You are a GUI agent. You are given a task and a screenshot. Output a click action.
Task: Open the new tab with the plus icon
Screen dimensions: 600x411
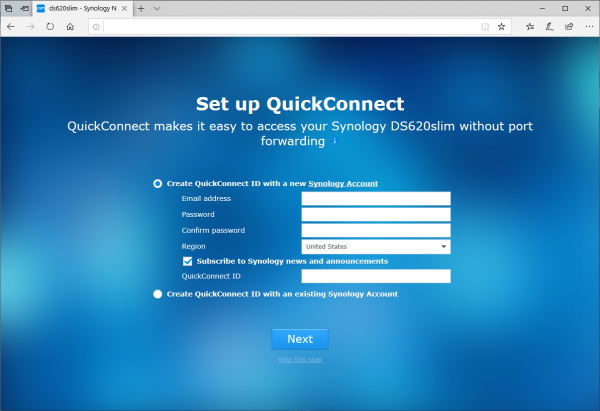(140, 8)
